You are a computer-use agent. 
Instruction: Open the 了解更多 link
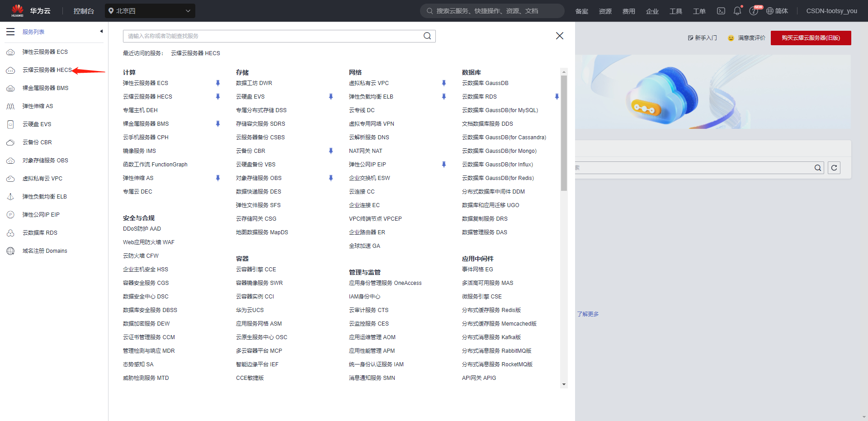point(588,314)
